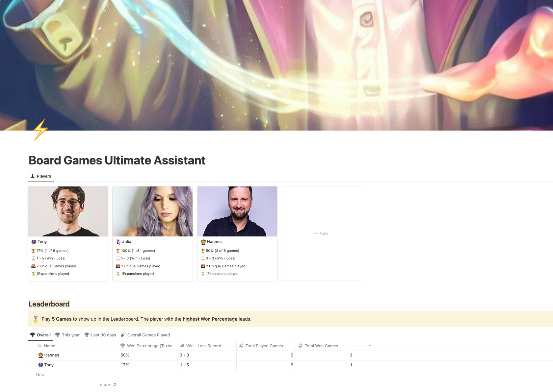Click the Leaderboard heading
The width and height of the screenshot is (553, 392).
point(49,304)
